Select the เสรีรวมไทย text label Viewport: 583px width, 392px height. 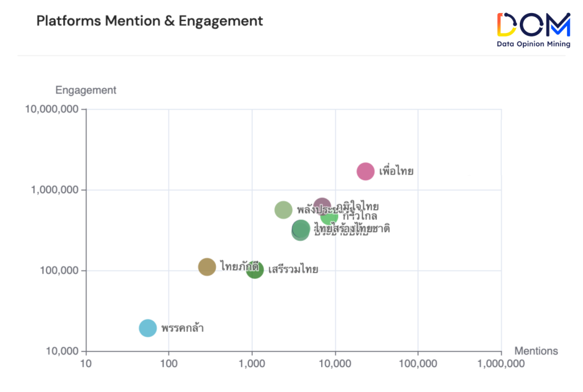point(293,269)
